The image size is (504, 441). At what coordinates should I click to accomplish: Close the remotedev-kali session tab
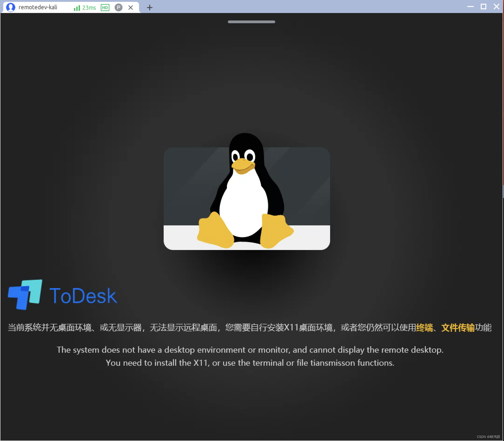[x=130, y=7]
